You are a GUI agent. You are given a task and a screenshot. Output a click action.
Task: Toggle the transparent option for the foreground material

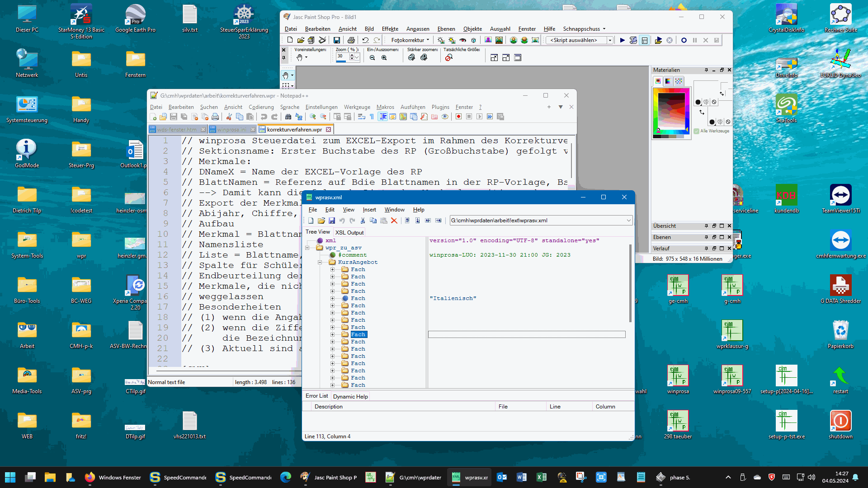[x=714, y=102]
